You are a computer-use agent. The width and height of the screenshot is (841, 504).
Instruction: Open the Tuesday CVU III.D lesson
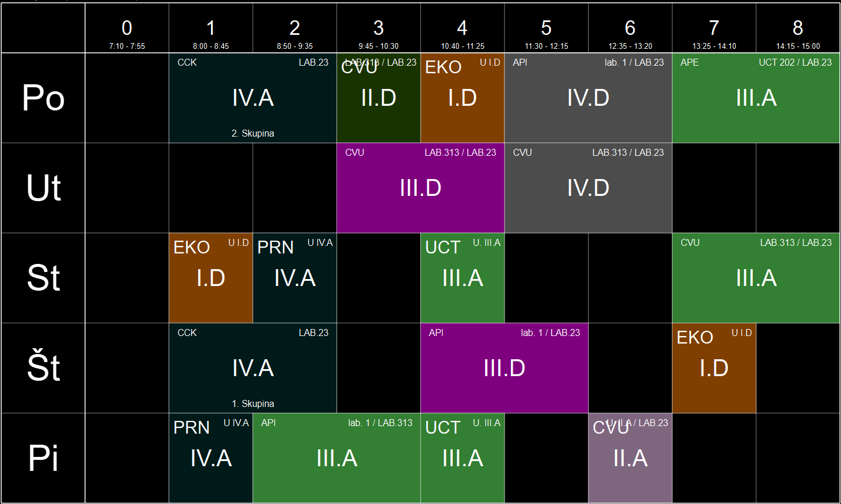420,188
